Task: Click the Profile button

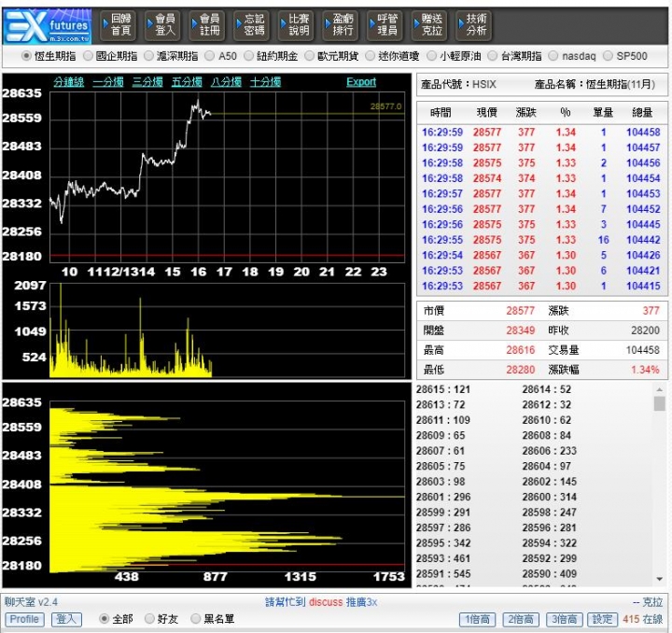Action: tap(24, 619)
